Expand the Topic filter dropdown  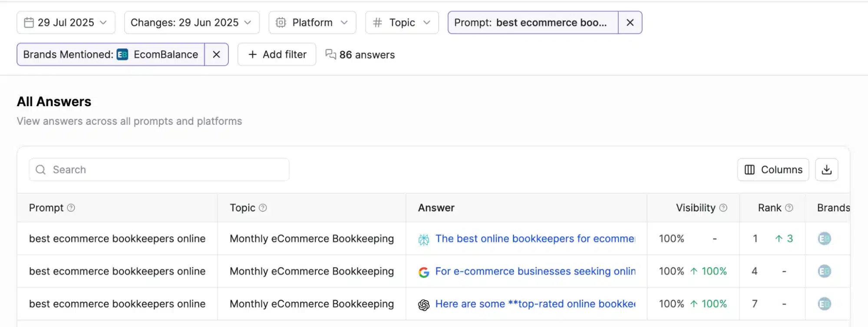[x=402, y=23]
